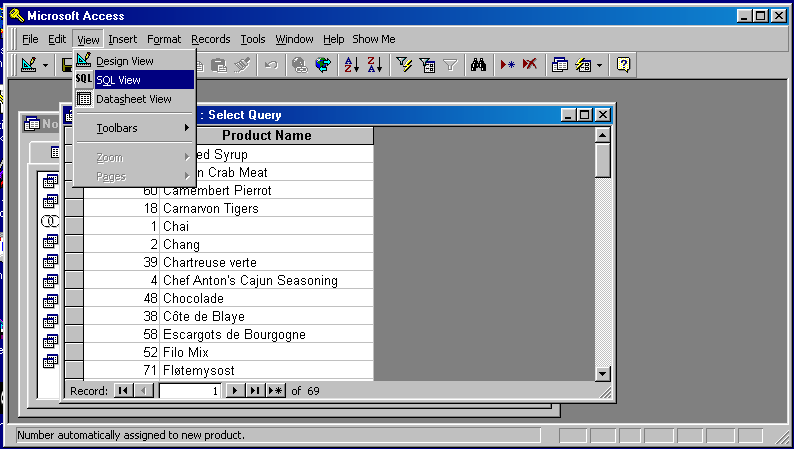Open the Help menu
This screenshot has height=449, width=794.
(333, 39)
